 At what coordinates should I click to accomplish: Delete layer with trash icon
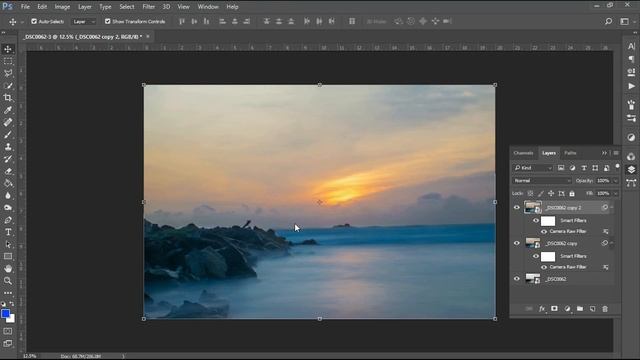pyautogui.click(x=605, y=309)
